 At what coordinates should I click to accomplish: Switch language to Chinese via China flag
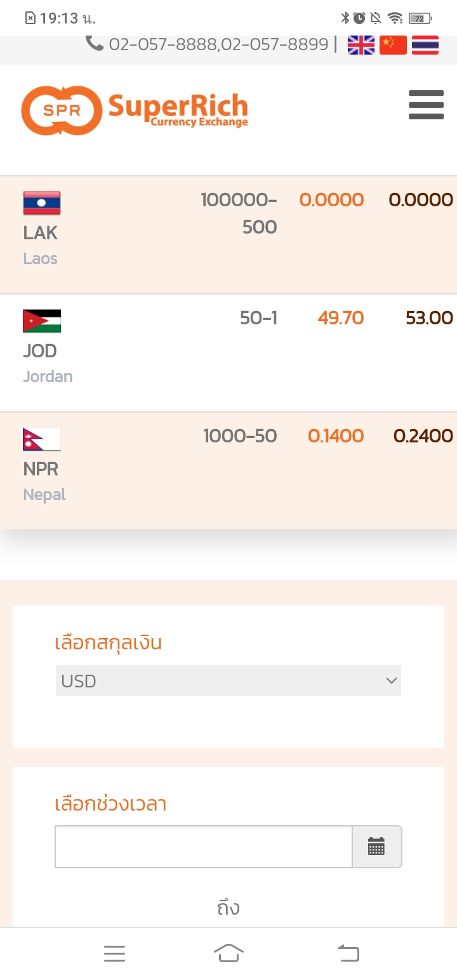pos(393,44)
